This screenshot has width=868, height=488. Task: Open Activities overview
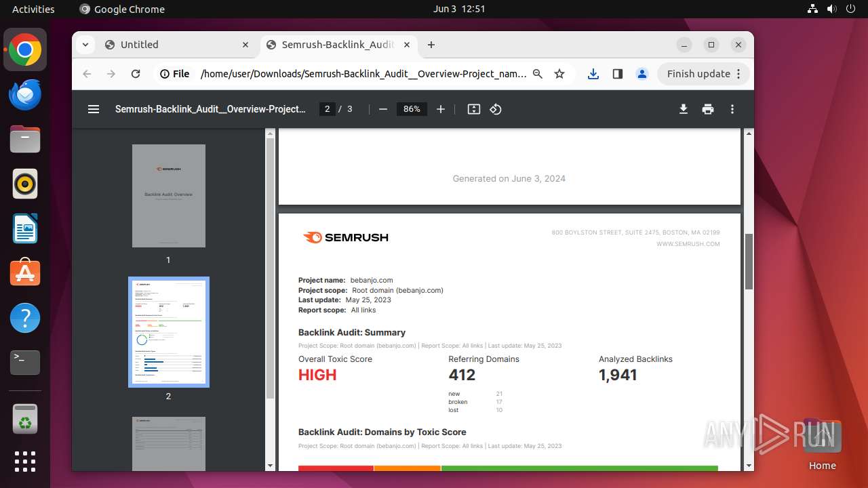click(33, 9)
